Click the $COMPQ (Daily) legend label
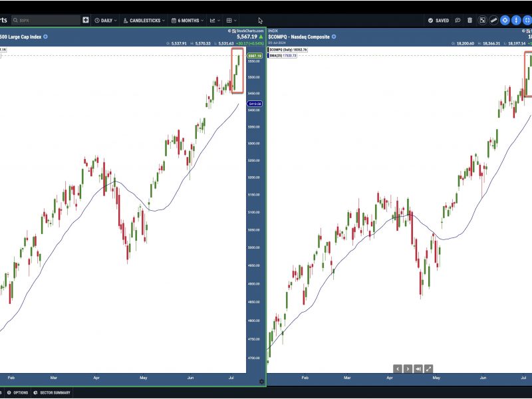 (x=288, y=50)
